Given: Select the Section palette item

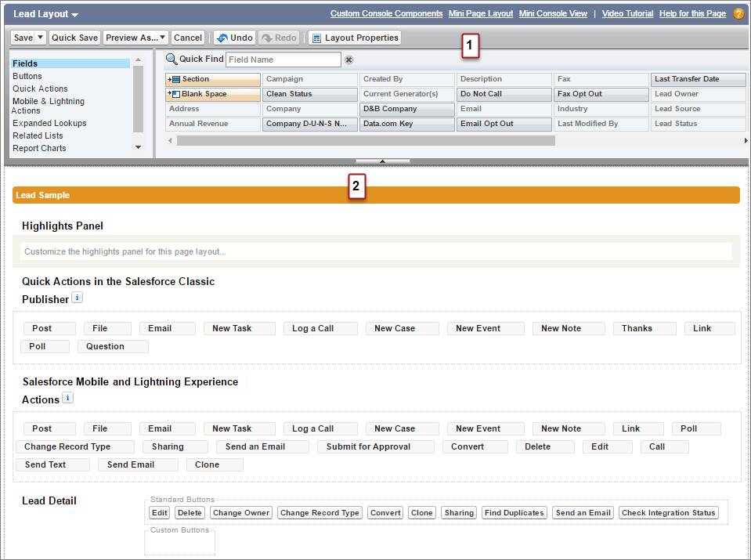Looking at the screenshot, I should (x=213, y=79).
